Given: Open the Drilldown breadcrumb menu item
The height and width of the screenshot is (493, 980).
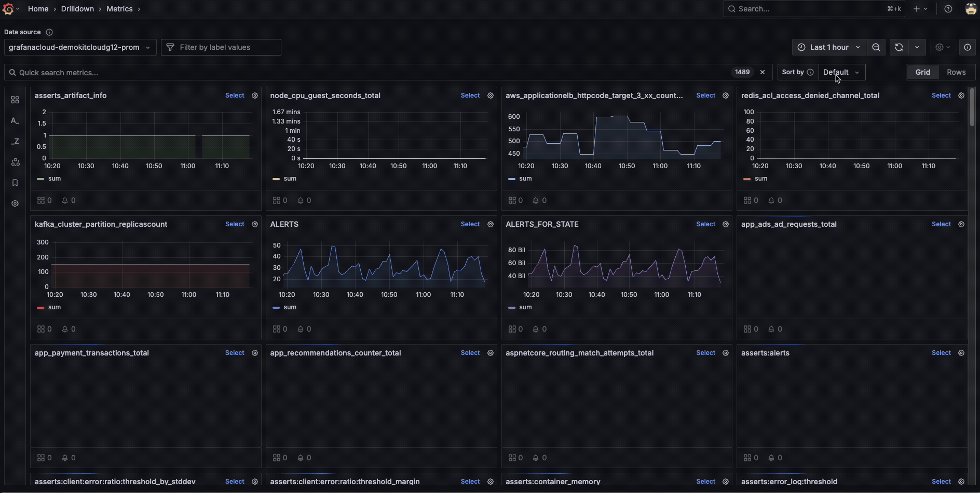Looking at the screenshot, I should coord(77,9).
